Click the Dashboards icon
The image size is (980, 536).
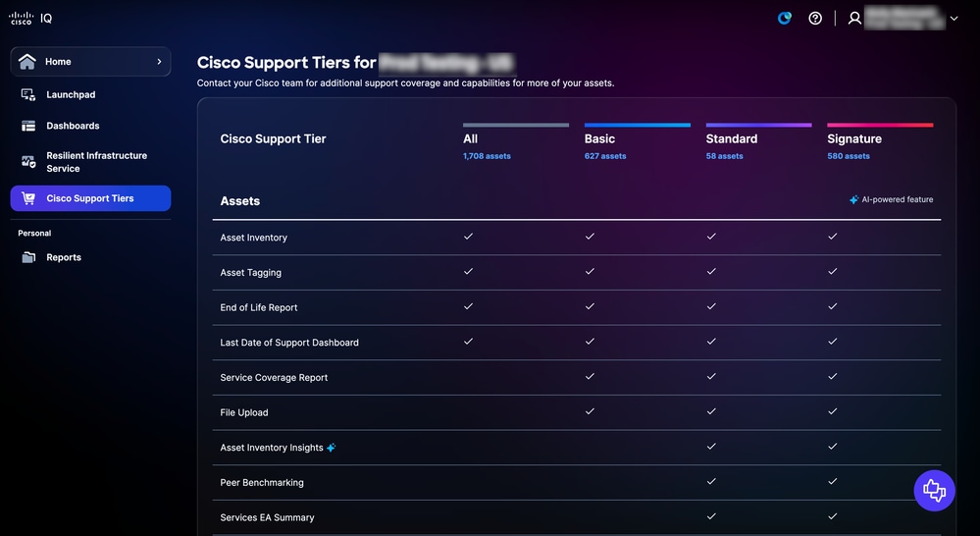28,126
